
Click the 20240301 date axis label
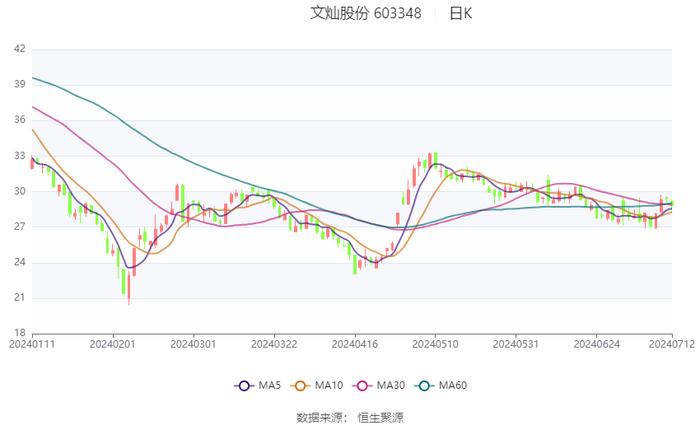(193, 344)
